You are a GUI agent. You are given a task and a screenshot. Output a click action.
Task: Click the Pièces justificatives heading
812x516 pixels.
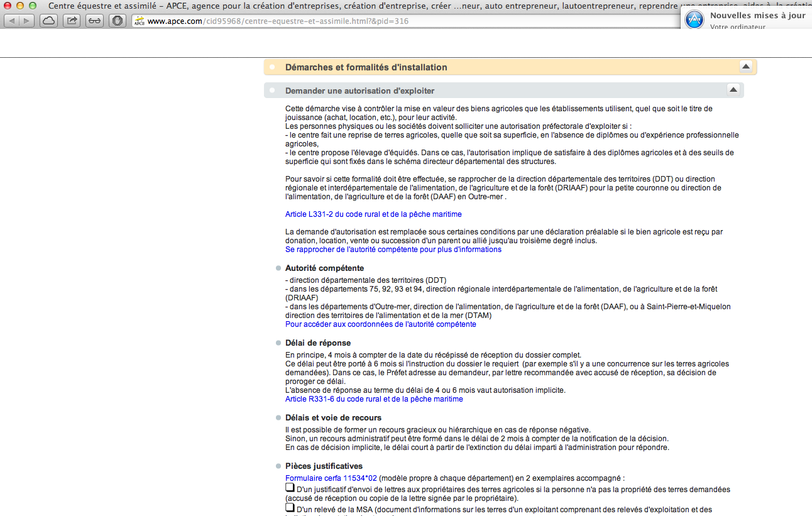click(324, 466)
